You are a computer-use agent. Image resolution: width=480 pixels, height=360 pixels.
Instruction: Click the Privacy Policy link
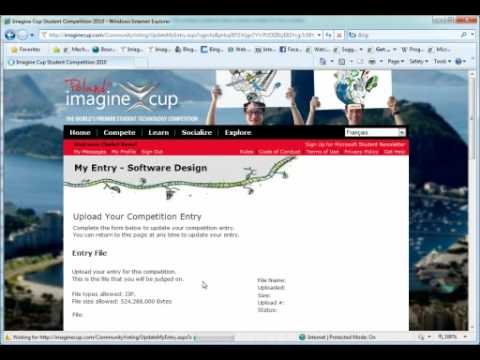(x=361, y=152)
